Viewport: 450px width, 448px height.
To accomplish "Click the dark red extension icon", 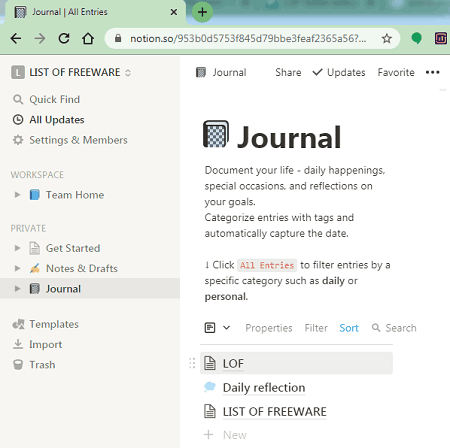I will [x=441, y=39].
